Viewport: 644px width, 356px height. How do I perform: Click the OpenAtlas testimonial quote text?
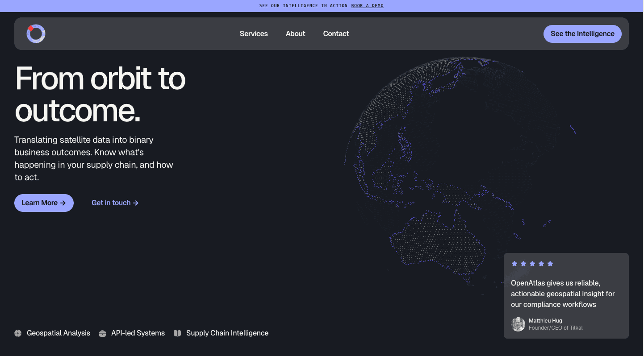tap(563, 294)
